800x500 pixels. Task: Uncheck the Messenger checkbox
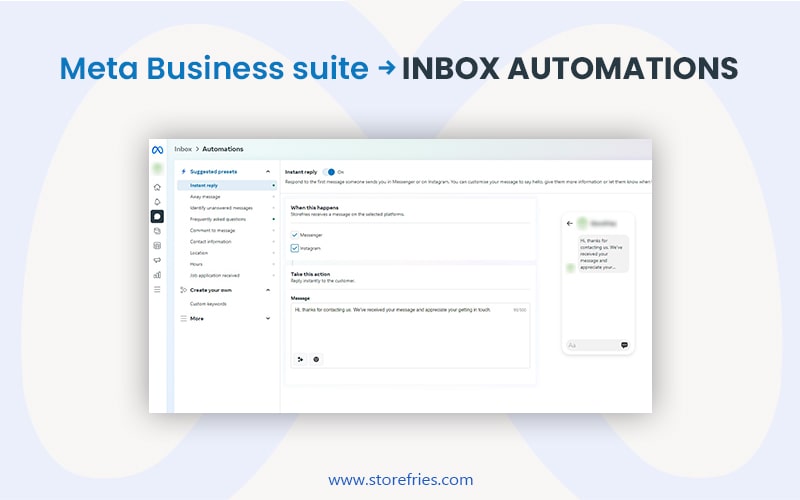click(x=295, y=234)
